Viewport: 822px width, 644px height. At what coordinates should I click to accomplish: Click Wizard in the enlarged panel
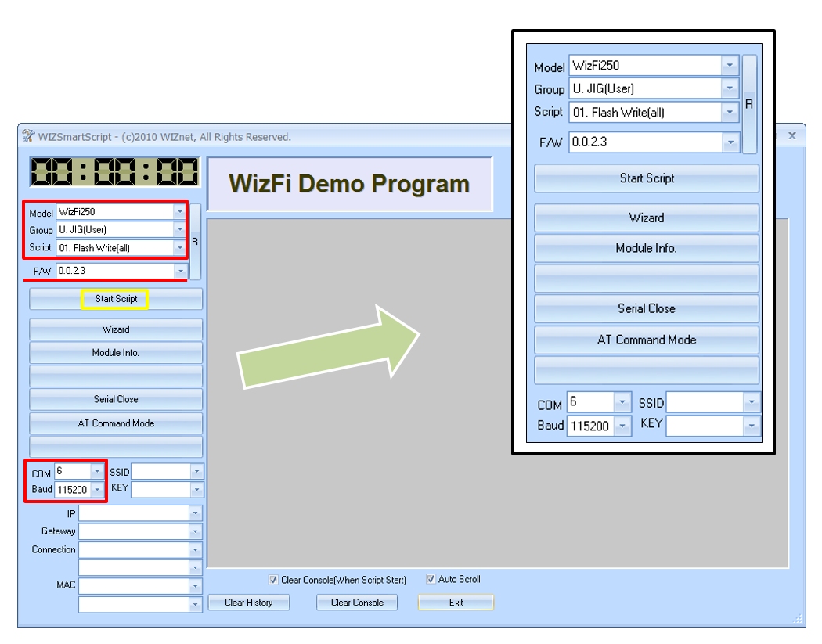pos(647,218)
